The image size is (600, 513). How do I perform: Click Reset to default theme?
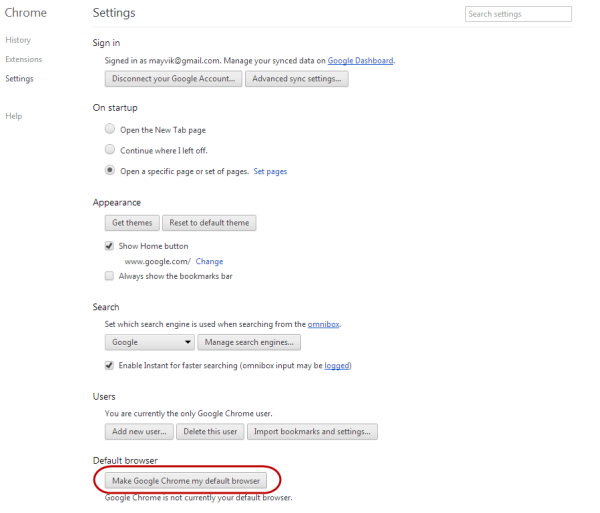coord(209,223)
